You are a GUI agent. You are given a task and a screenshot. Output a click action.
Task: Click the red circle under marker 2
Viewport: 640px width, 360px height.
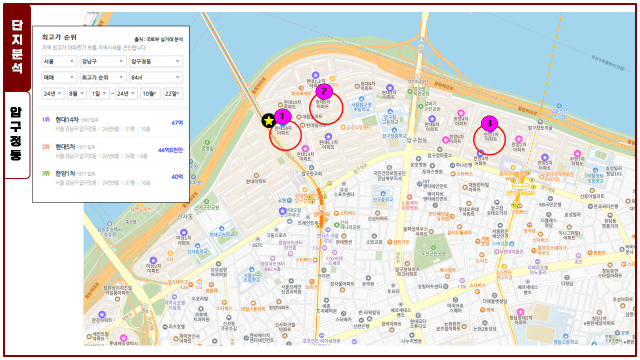pyautogui.click(x=326, y=108)
